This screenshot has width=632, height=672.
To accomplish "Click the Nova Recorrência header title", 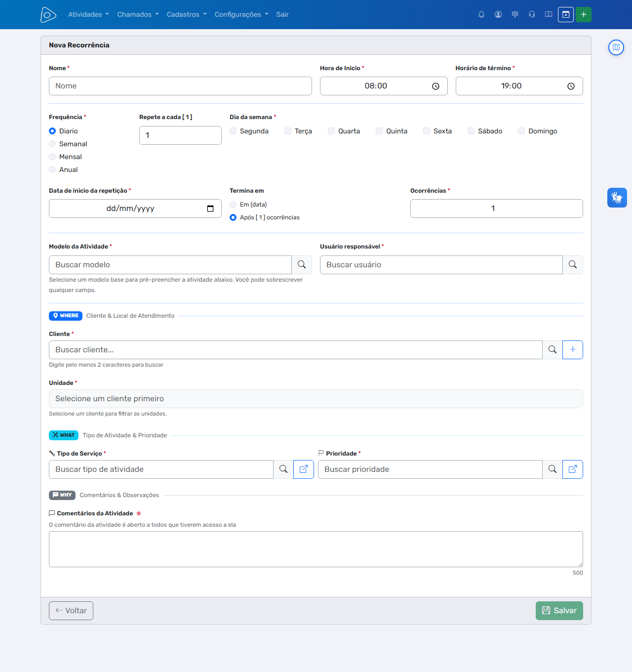I will (x=79, y=45).
